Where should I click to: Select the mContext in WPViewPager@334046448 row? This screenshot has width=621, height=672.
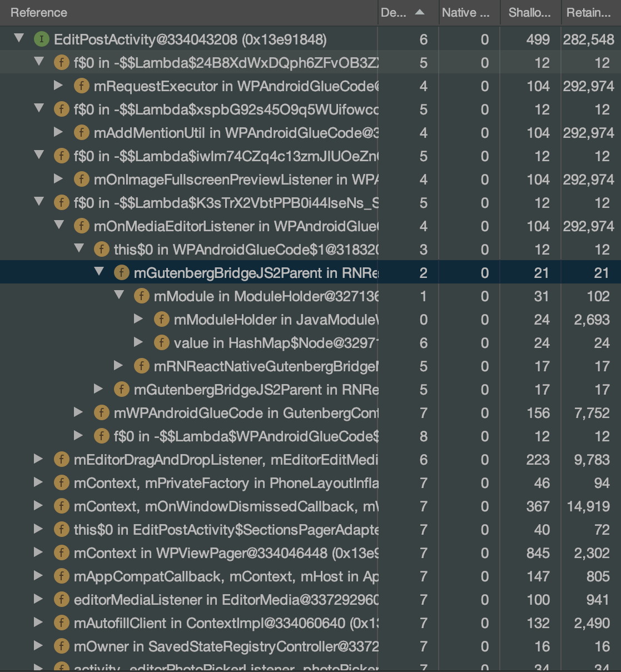[x=310, y=552]
